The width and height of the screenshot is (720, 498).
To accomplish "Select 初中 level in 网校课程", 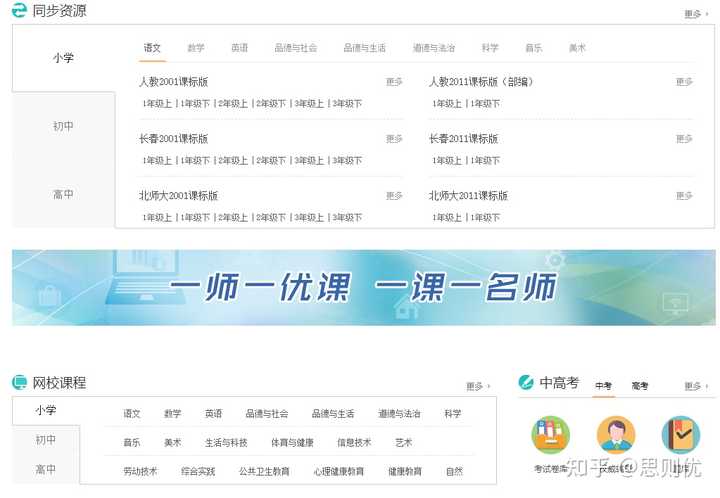I will tap(45, 440).
